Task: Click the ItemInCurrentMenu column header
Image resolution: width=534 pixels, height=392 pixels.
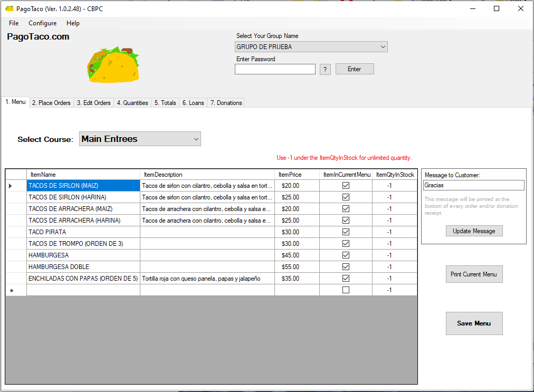Action: coord(346,175)
